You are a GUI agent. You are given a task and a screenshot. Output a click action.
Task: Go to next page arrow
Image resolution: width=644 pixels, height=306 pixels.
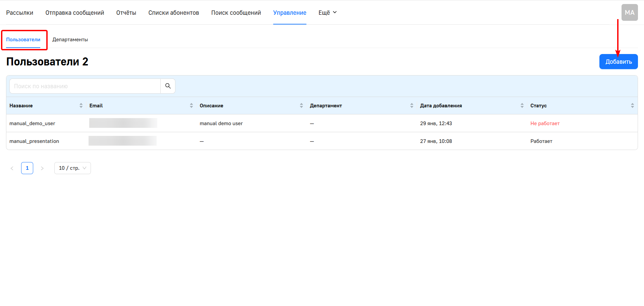click(x=42, y=168)
